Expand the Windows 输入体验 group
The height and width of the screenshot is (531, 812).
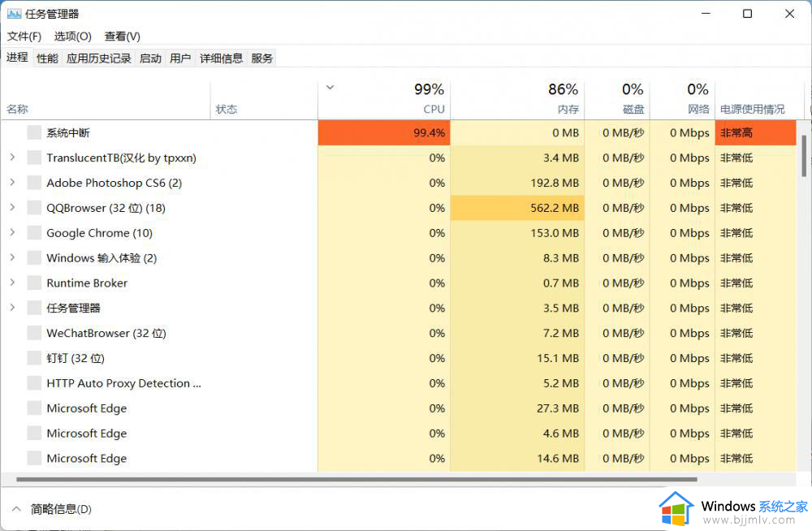[12, 257]
